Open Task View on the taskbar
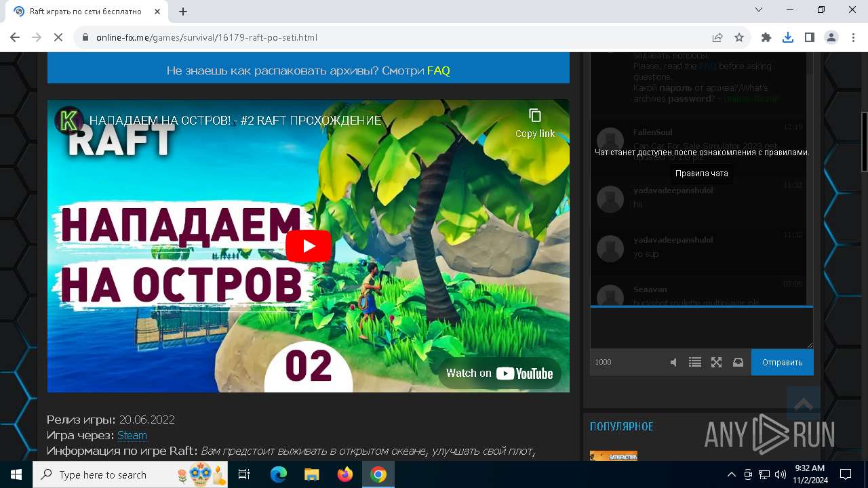Screen dimensions: 868x488 (x=244, y=474)
